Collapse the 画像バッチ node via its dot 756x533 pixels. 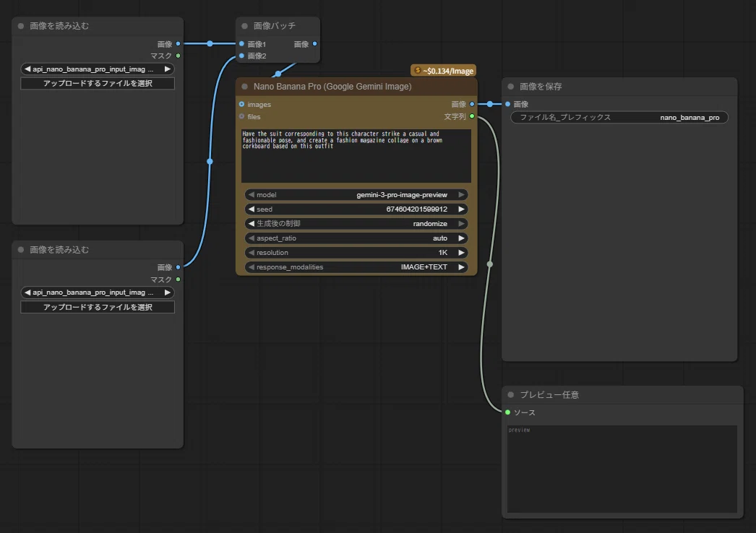[244, 26]
